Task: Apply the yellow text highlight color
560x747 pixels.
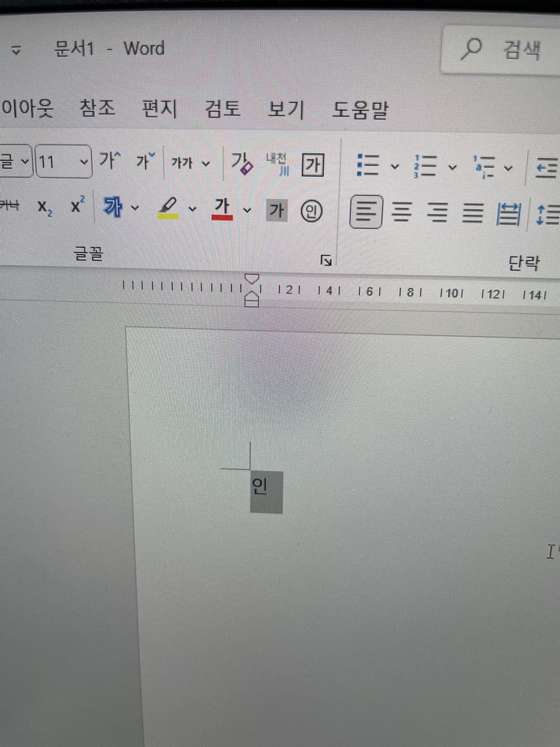Action: coord(168,208)
